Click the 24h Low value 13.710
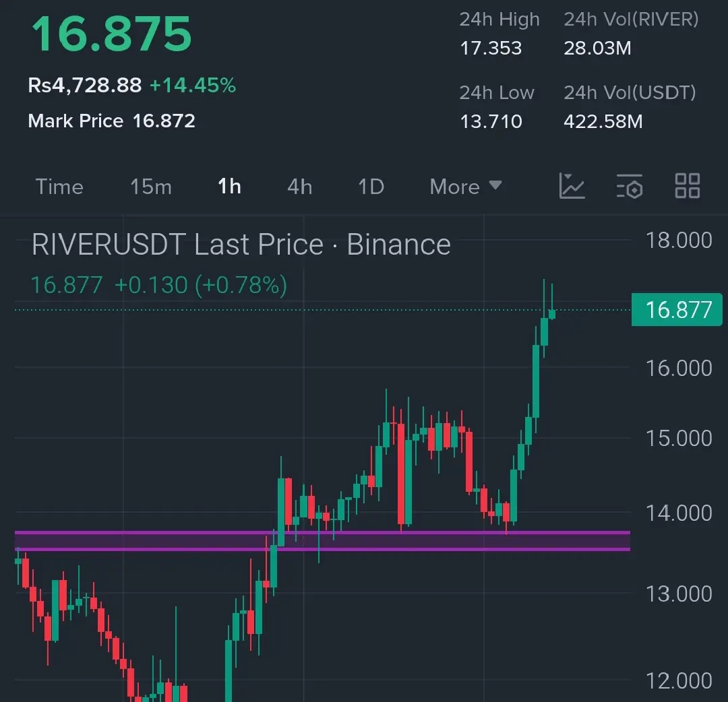This screenshot has width=728, height=702. pyautogui.click(x=491, y=121)
